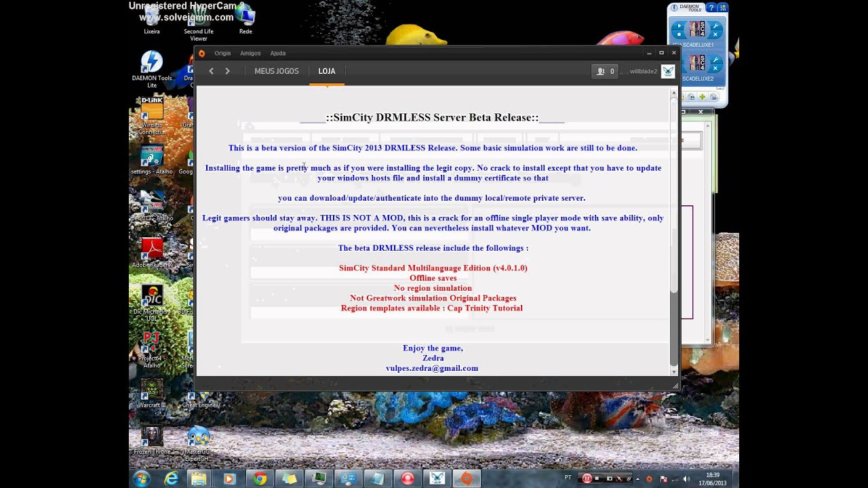Select the Rede network desktop icon
The width and height of the screenshot is (868, 488).
point(245,20)
